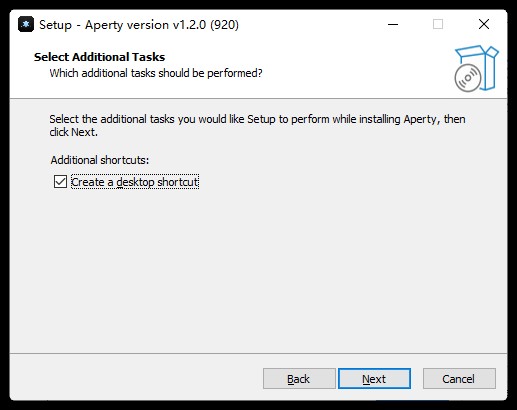517x410 pixels.
Task: Click the installer box-and-disc graphic
Action: [x=476, y=69]
